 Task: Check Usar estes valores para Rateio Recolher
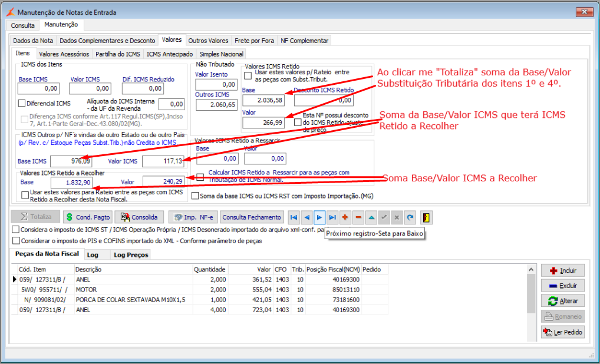click(25, 196)
